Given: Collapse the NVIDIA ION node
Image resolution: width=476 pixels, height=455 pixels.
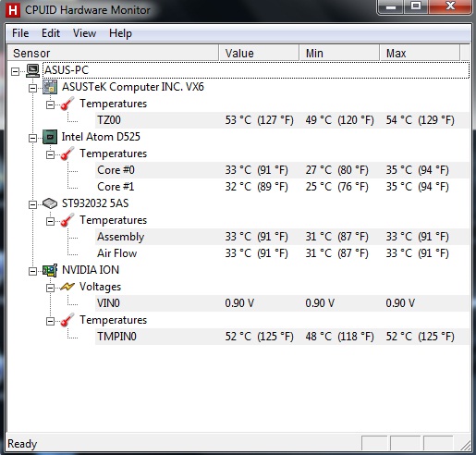Looking at the screenshot, I should click(32, 272).
